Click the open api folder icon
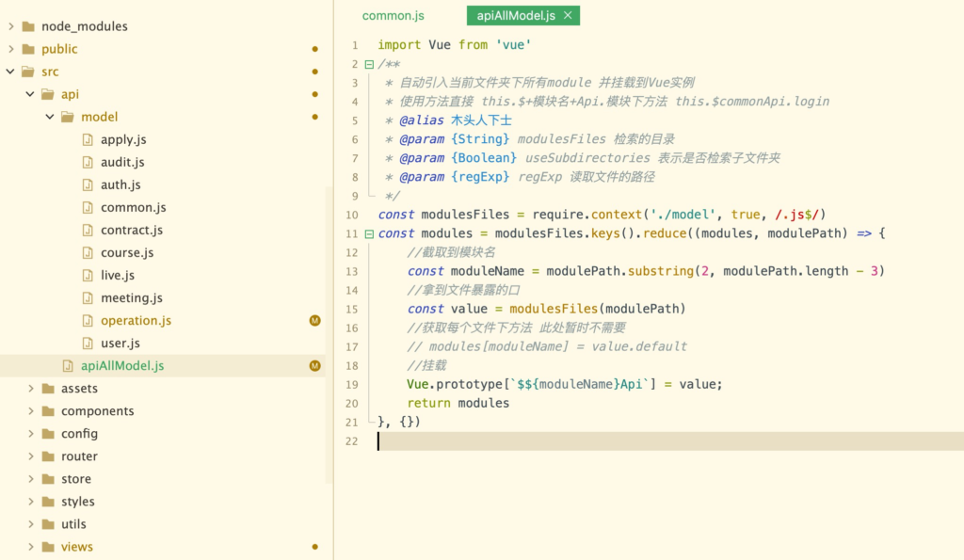Screen dimensions: 964x560 pyautogui.click(x=48, y=94)
